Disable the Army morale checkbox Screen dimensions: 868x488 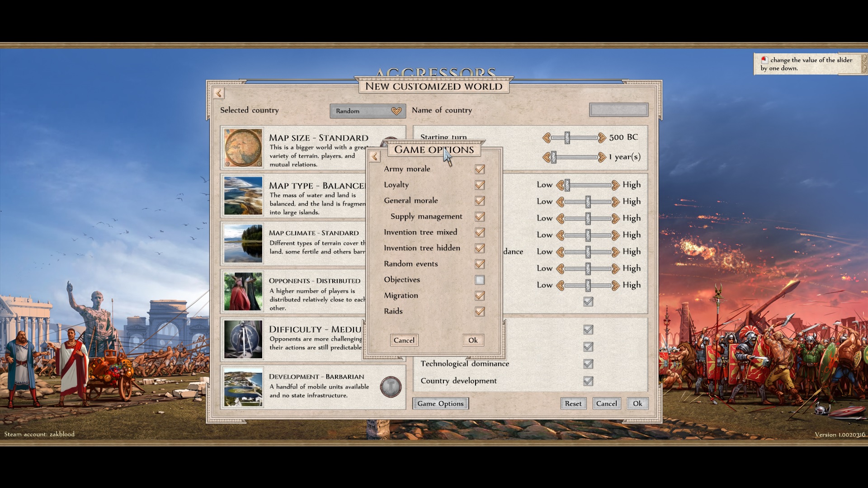tap(480, 169)
